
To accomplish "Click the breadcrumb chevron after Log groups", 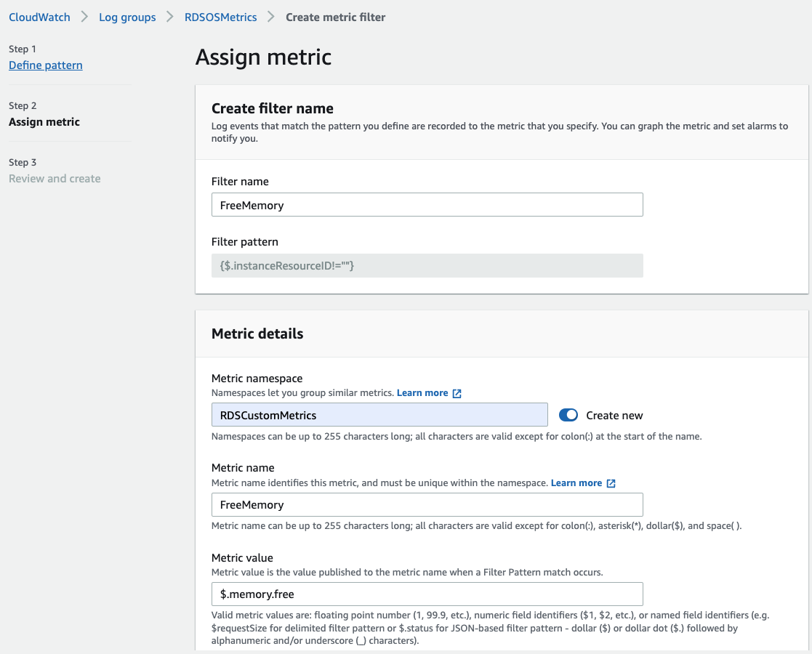I will pos(171,17).
